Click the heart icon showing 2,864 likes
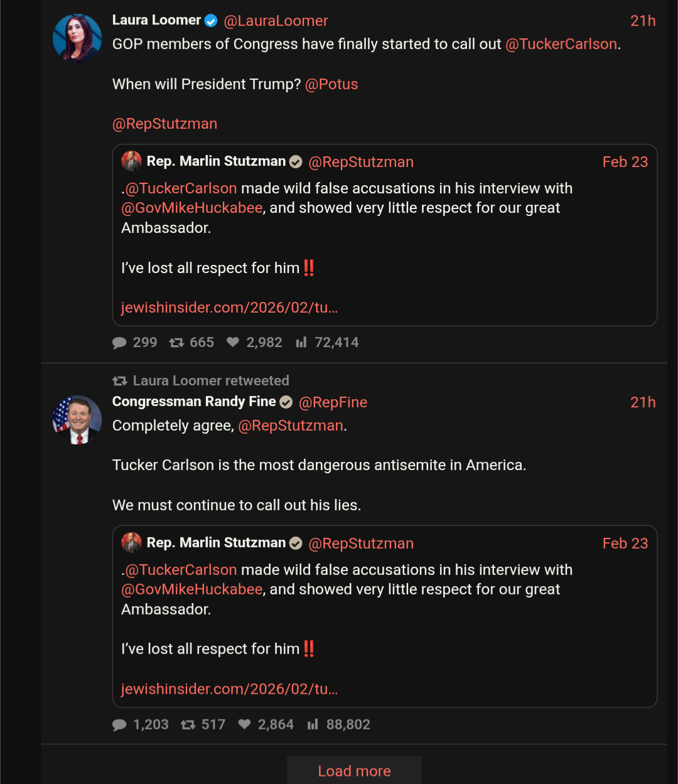The width and height of the screenshot is (678, 784). (x=245, y=725)
